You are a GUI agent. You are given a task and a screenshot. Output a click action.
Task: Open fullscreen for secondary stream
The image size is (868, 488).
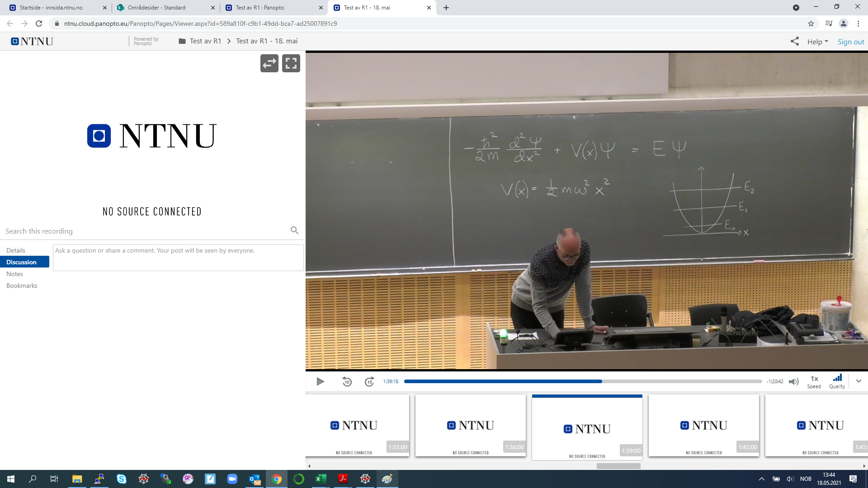pyautogui.click(x=291, y=63)
